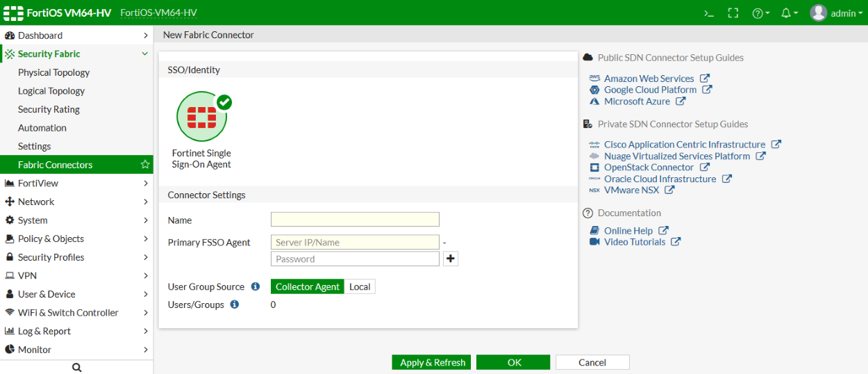
Task: Expand the User & Device menu
Action: pyautogui.click(x=76, y=294)
